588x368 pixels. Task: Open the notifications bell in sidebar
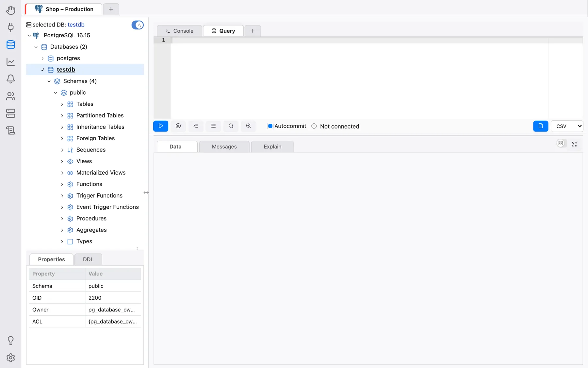pyautogui.click(x=10, y=79)
